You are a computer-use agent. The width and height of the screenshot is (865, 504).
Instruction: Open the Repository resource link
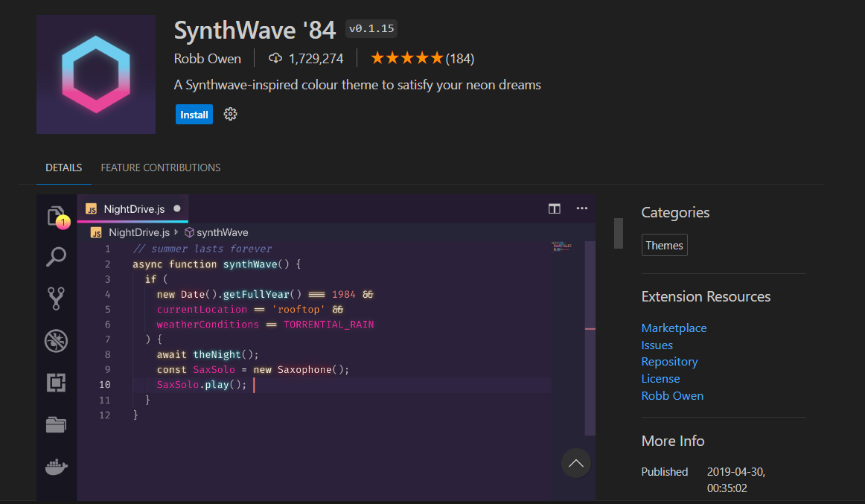[x=669, y=362]
